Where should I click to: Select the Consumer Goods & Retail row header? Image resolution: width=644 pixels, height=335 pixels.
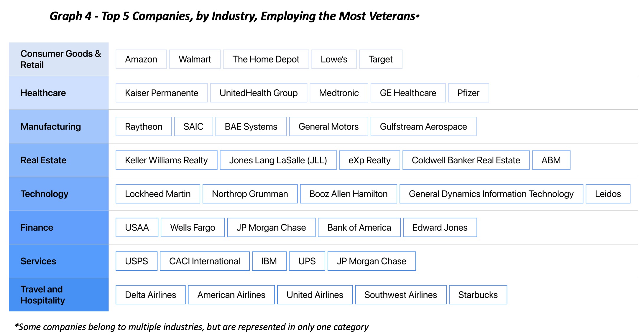pyautogui.click(x=59, y=59)
